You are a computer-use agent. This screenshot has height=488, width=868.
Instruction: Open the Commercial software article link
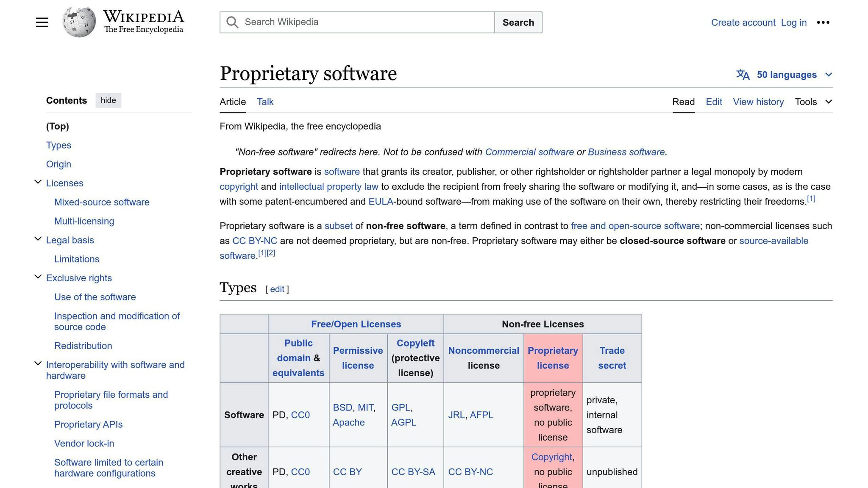click(529, 152)
